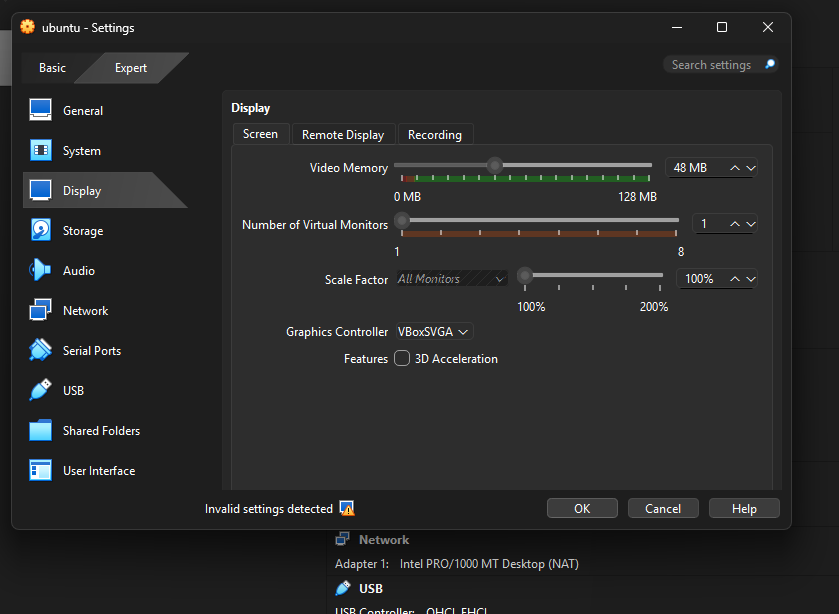Maximize the ubuntu Settings window
This screenshot has height=614, width=839.
click(x=722, y=27)
